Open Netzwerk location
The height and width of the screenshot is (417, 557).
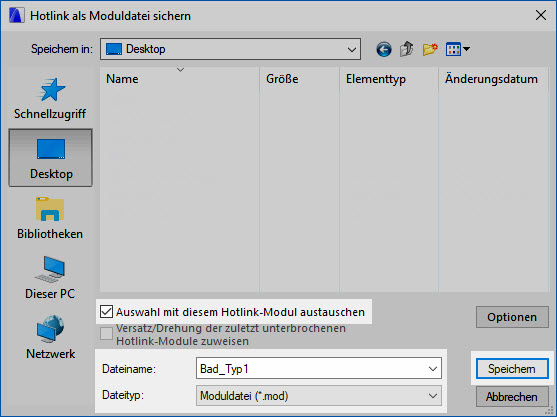click(50, 337)
